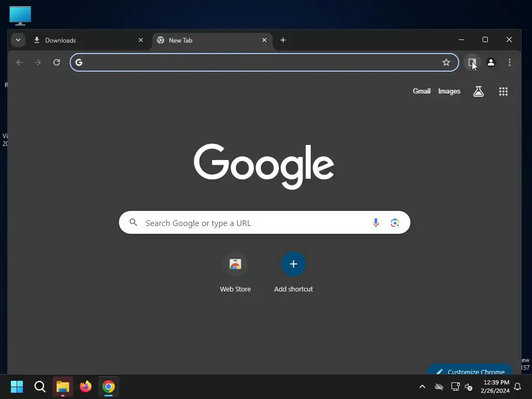Open taskbar Search
This screenshot has height=399, width=532.
tap(39, 387)
